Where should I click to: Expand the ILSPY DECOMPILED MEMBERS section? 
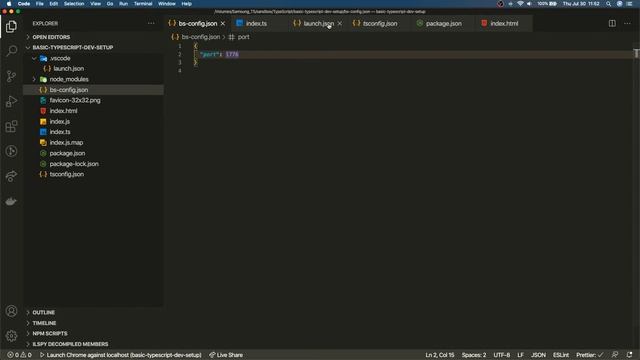click(x=70, y=344)
